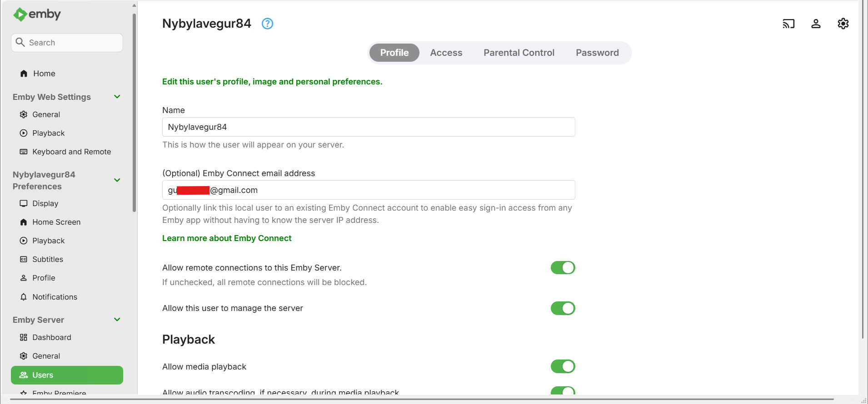Click the cast to device icon

pos(788,24)
